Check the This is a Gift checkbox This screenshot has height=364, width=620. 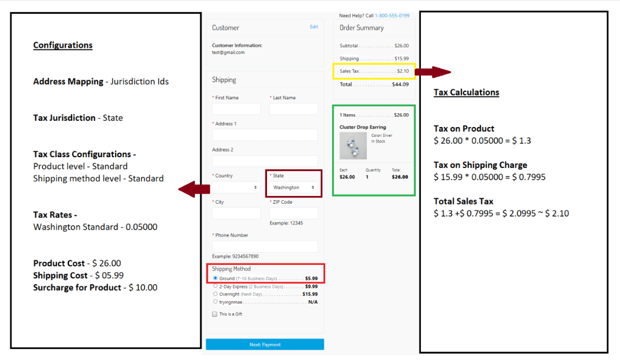point(215,314)
